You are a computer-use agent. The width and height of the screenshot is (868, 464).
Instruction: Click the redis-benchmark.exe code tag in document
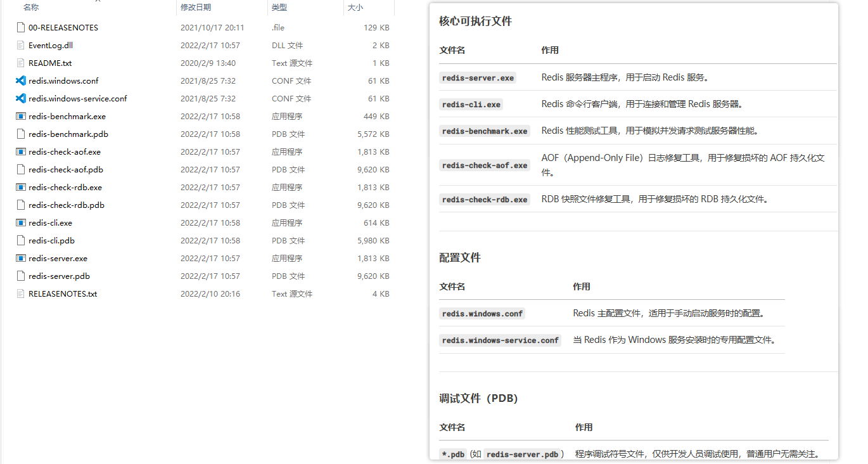[485, 131]
